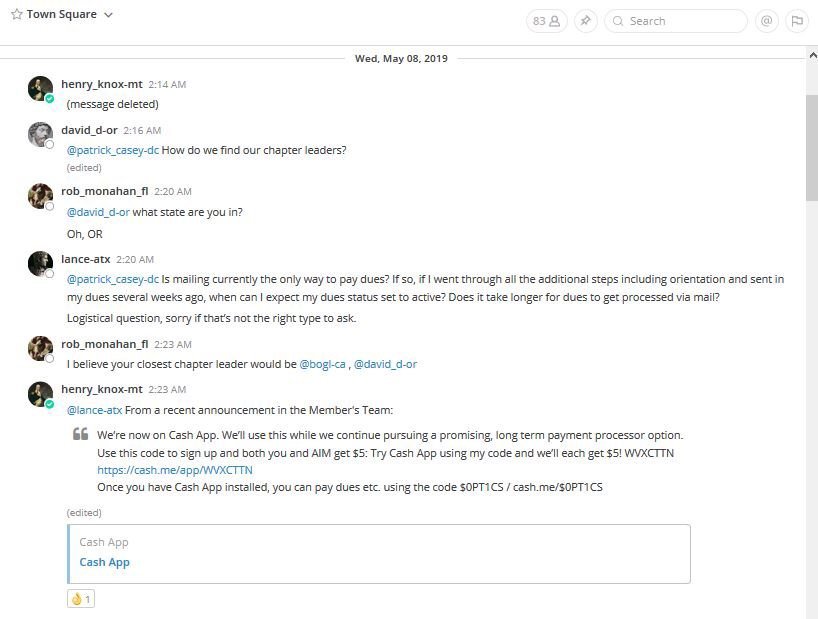The image size is (818, 619).
Task: Click lance-atx's avatar
Action: pyautogui.click(x=40, y=264)
